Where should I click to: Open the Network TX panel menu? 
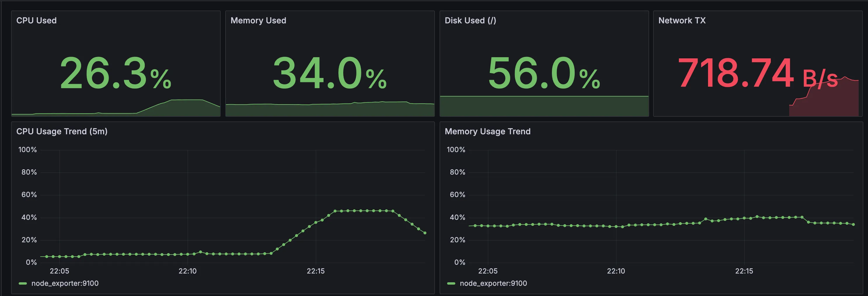pos(682,20)
